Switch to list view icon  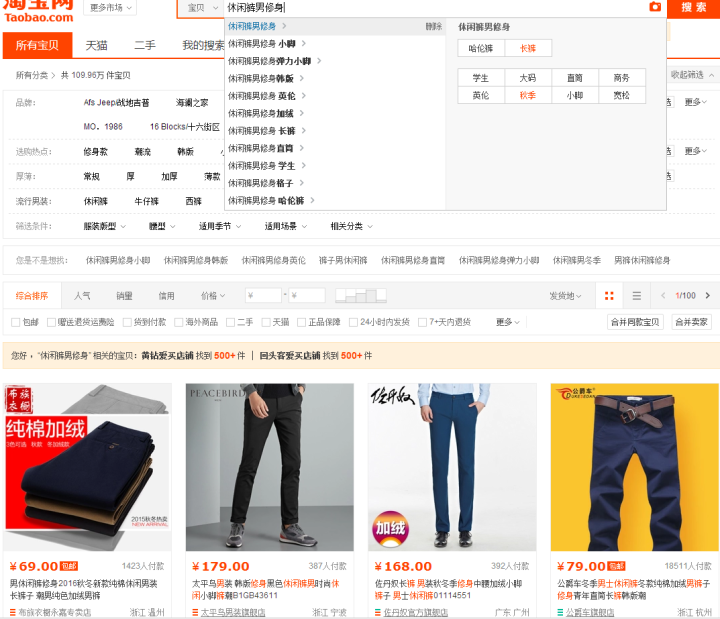point(636,296)
